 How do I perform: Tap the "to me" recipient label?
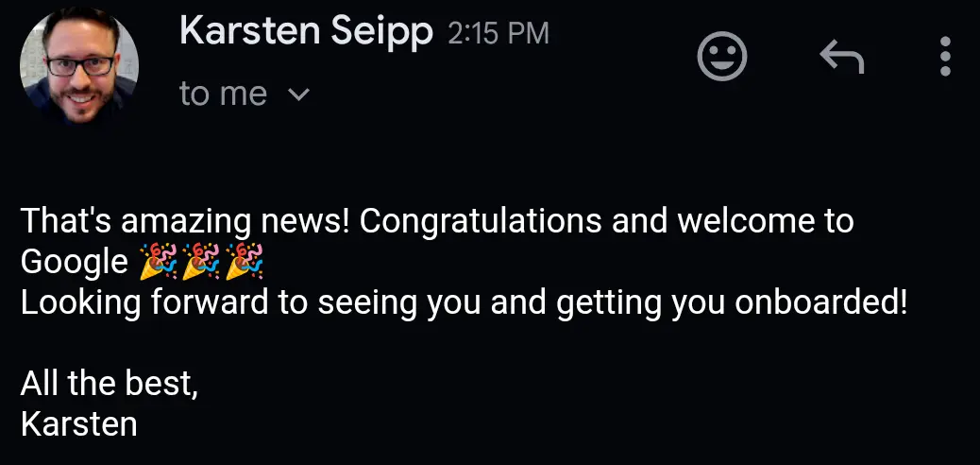click(223, 95)
